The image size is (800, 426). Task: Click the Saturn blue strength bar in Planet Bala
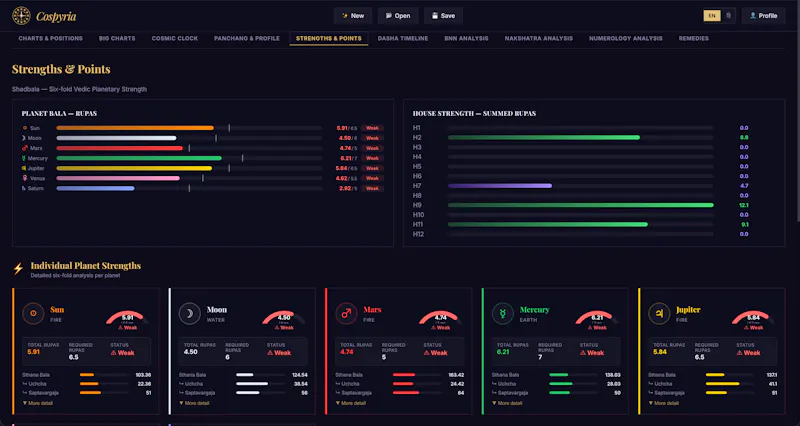coord(95,188)
